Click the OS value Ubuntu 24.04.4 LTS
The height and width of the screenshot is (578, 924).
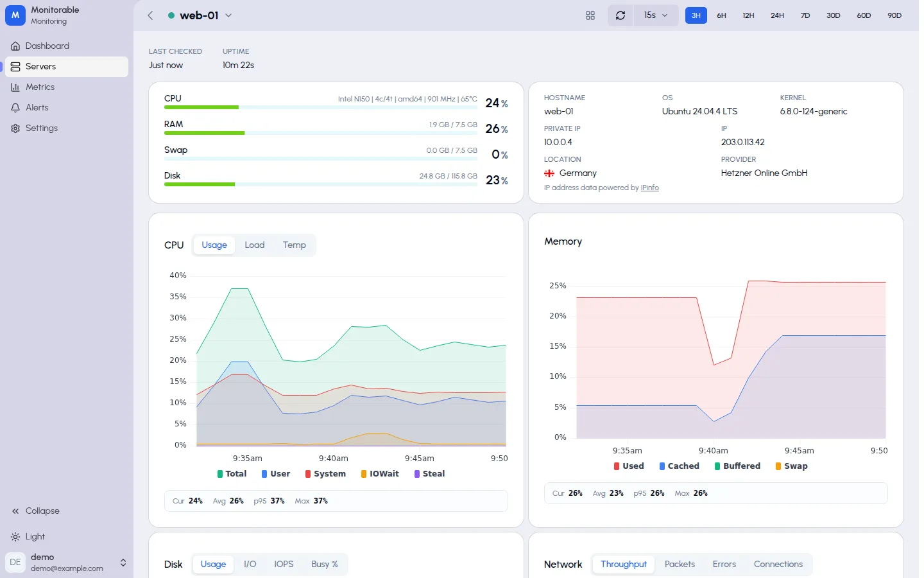700,111
